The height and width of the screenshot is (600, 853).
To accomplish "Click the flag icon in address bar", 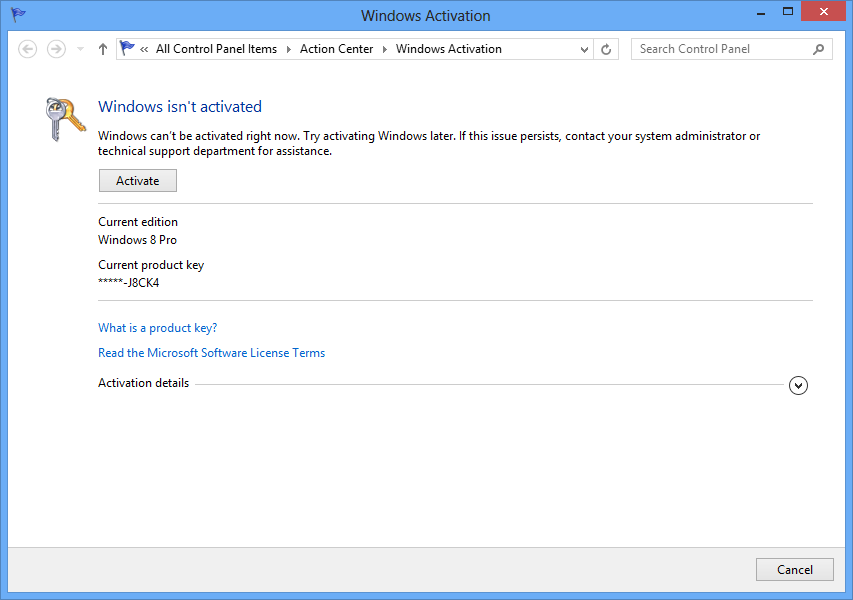I will pos(127,48).
